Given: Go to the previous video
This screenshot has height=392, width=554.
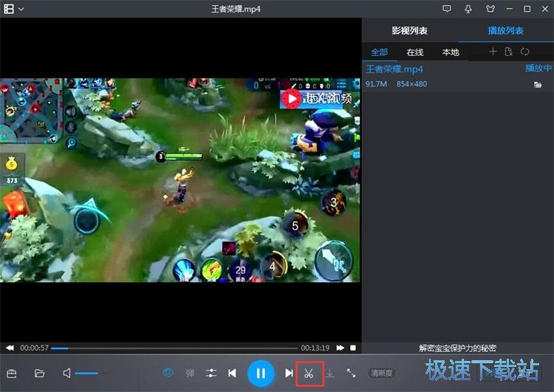Looking at the screenshot, I should [232, 374].
